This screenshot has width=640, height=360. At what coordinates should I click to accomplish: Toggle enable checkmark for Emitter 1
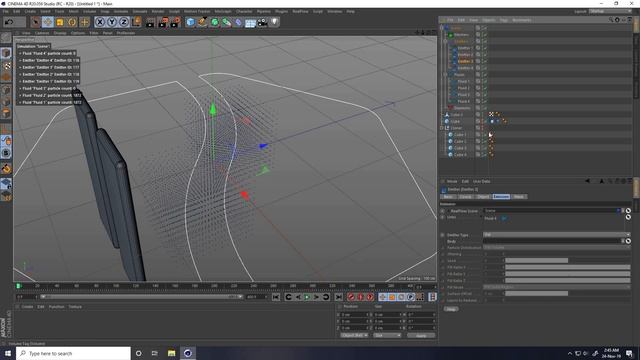[x=485, y=48]
